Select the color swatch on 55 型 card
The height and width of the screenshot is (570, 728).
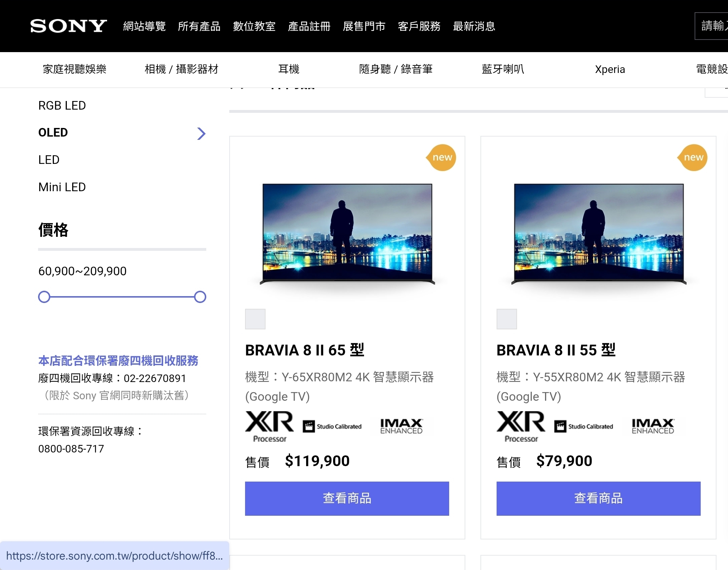pos(507,319)
